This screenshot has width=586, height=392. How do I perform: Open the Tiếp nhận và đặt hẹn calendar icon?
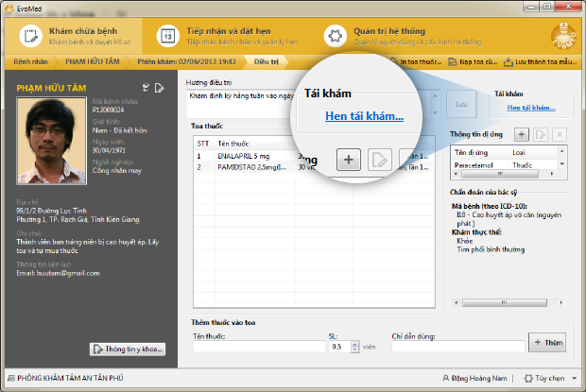tap(168, 36)
